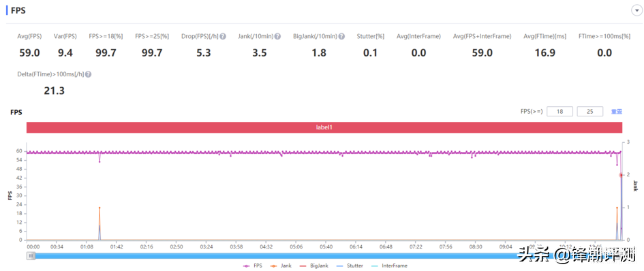Click the blue reset link beside thresholds
The image size is (644, 271).
pyautogui.click(x=617, y=111)
